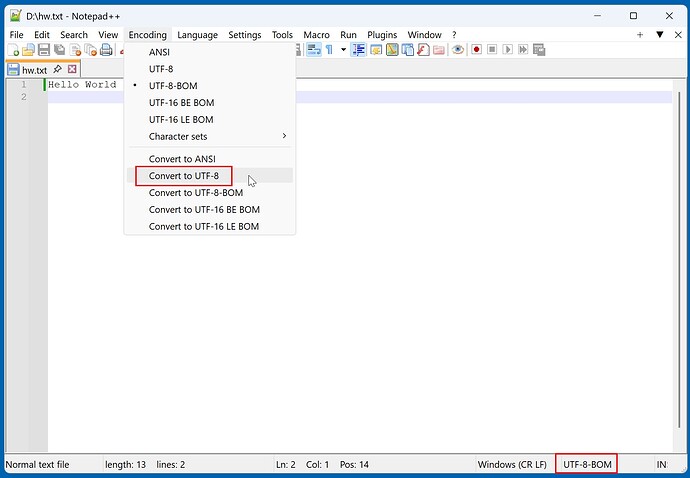Open the Language menu
Image resolution: width=690 pixels, height=478 pixels.
pyautogui.click(x=197, y=35)
